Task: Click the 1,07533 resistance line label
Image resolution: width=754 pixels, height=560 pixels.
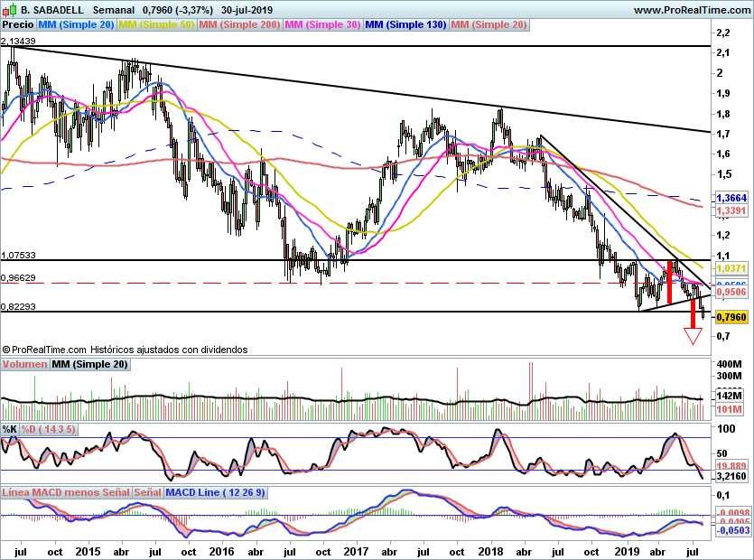Action: click(x=18, y=255)
